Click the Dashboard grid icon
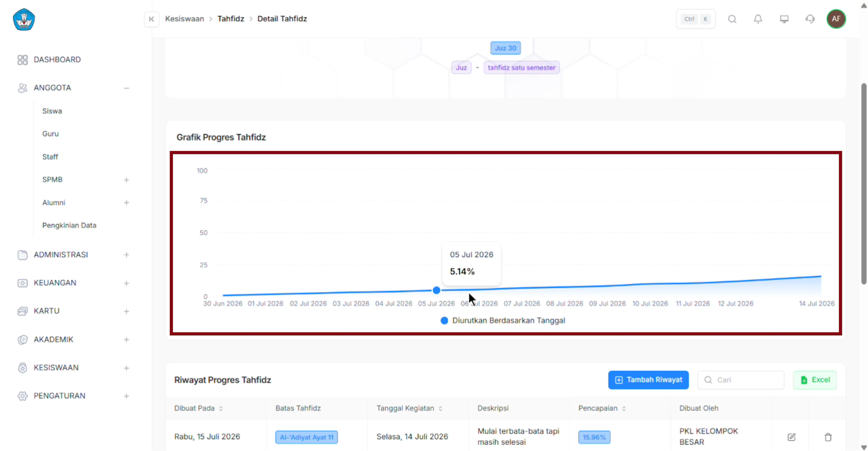Screen dimensions: 868x451 (x=23, y=60)
